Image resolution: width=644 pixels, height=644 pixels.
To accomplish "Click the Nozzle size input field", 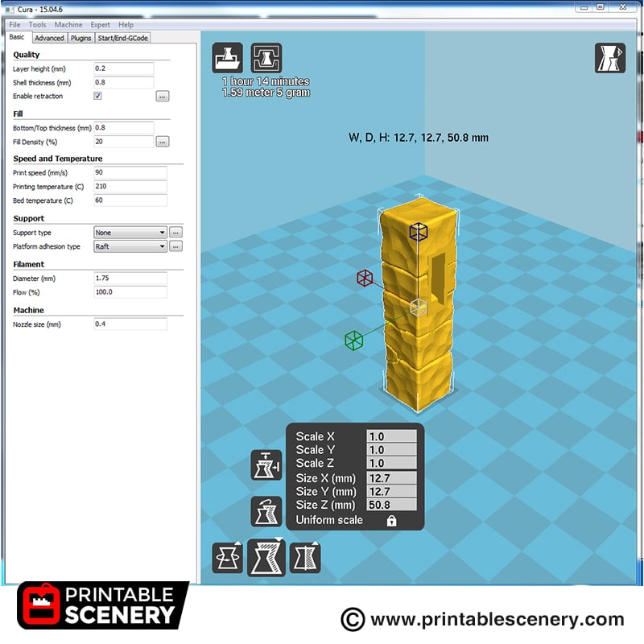I will (x=130, y=324).
